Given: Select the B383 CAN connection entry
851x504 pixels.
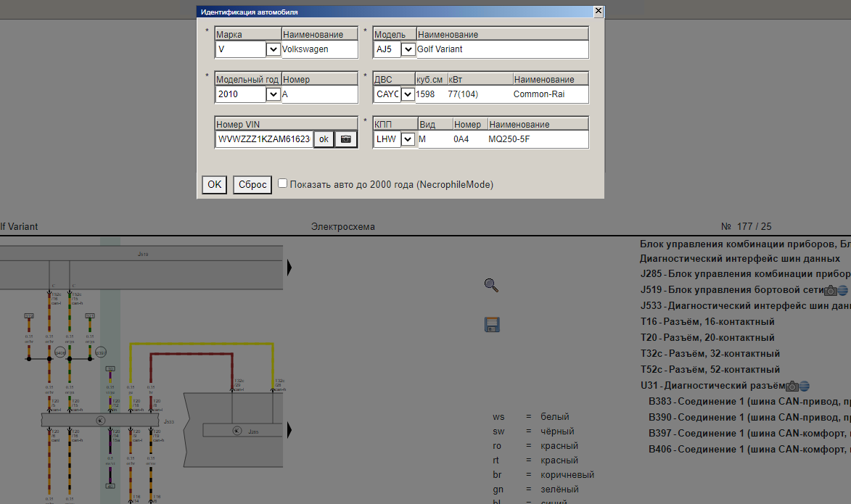Looking at the screenshot, I should coord(749,402).
